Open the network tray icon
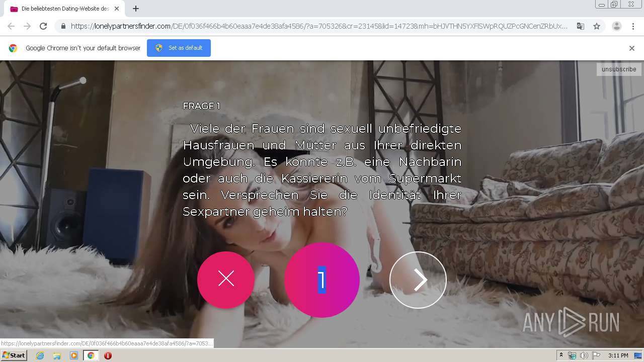This screenshot has height=362, width=644. pyautogui.click(x=572, y=355)
